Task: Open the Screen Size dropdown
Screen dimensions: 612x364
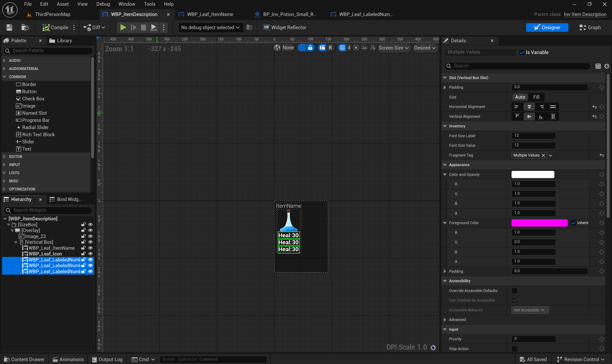Action: 393,48
